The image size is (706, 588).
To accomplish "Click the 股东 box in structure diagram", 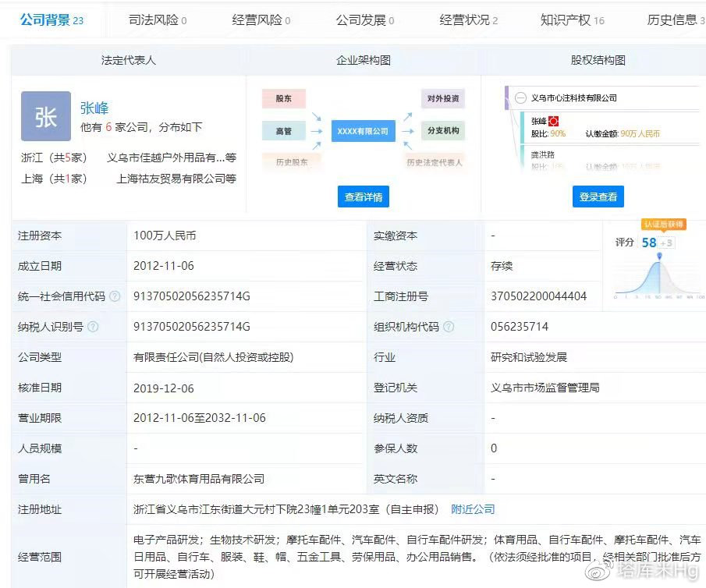I will (283, 99).
